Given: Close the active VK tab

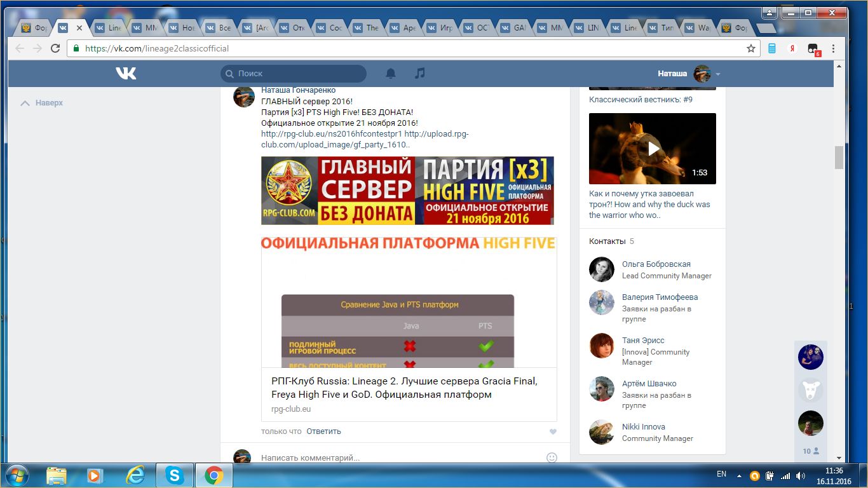Looking at the screenshot, I should point(79,28).
